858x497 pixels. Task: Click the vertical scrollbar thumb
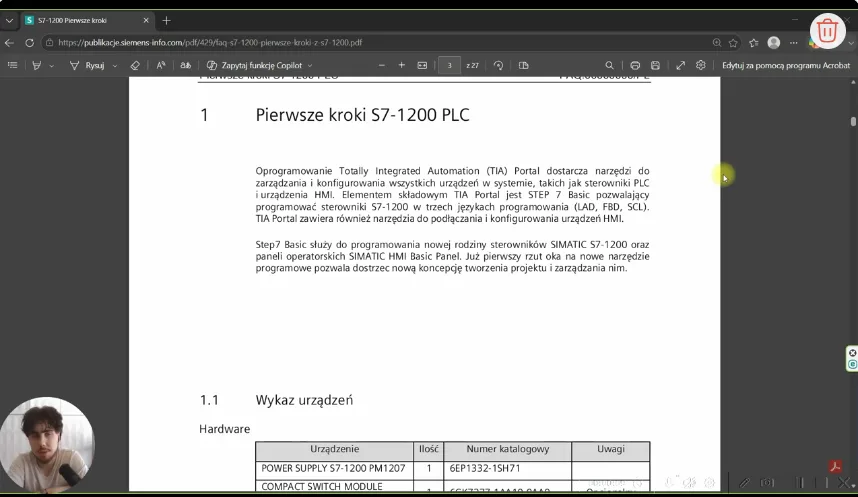pos(853,122)
